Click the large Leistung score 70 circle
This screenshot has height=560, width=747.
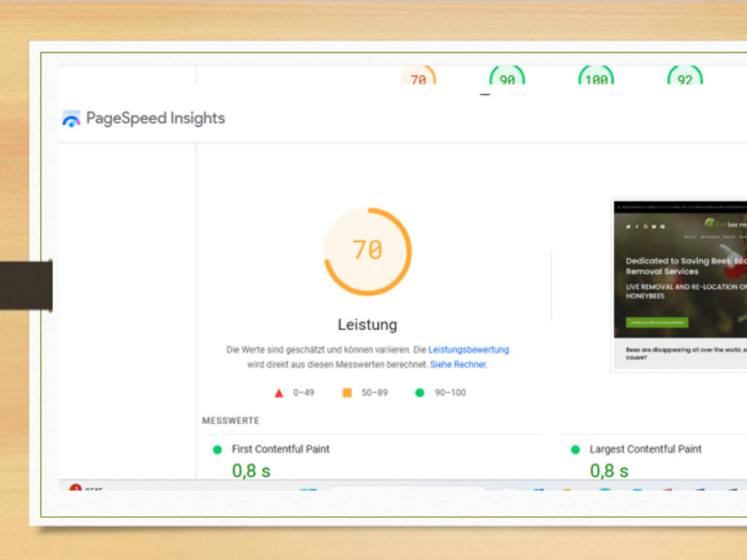(368, 252)
